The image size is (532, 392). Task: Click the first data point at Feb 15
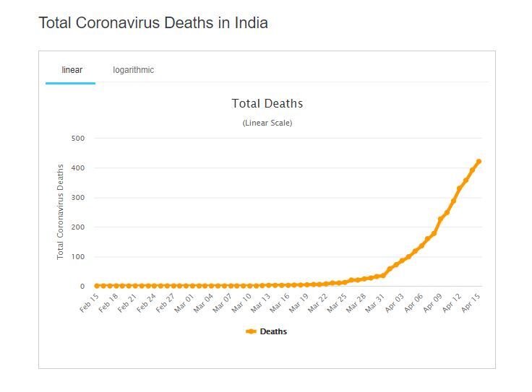97,286
